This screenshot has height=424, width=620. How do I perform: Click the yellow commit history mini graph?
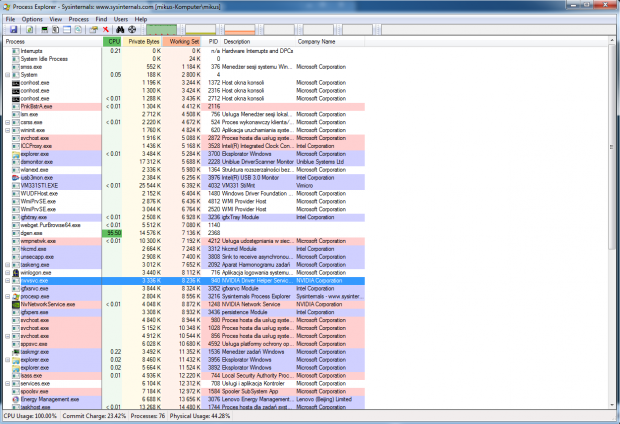200,30
